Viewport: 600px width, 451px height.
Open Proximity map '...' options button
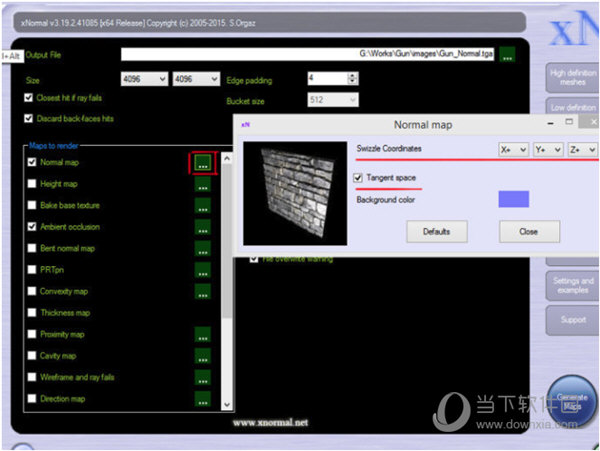pyautogui.click(x=203, y=334)
